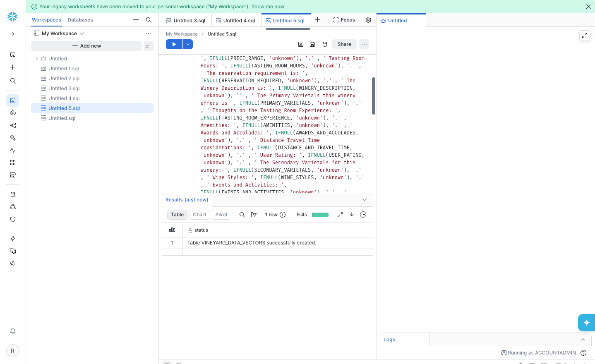This screenshot has width=595, height=364.
Task: Search workspace files magnifier icon
Action: (149, 20)
